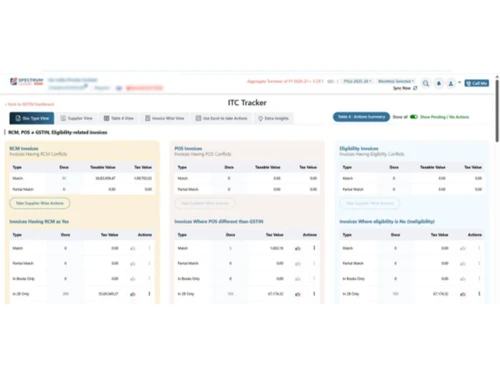Open chart icon for RCM as Yes In 2B Only row
The height and width of the screenshot is (375, 500).
133,294
